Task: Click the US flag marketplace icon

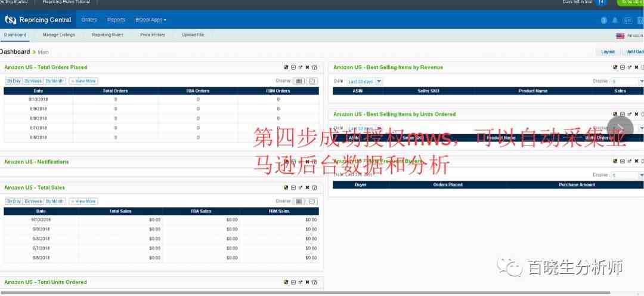Action: [x=620, y=36]
